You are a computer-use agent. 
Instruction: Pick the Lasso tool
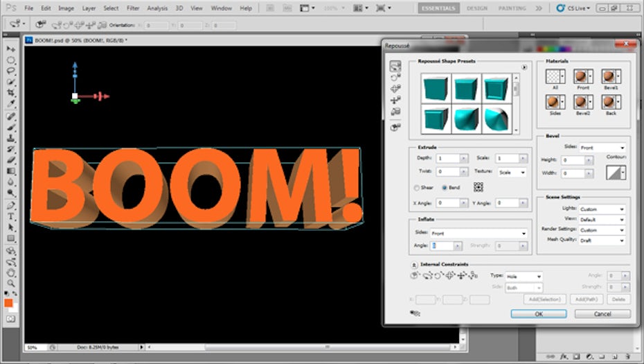11,71
